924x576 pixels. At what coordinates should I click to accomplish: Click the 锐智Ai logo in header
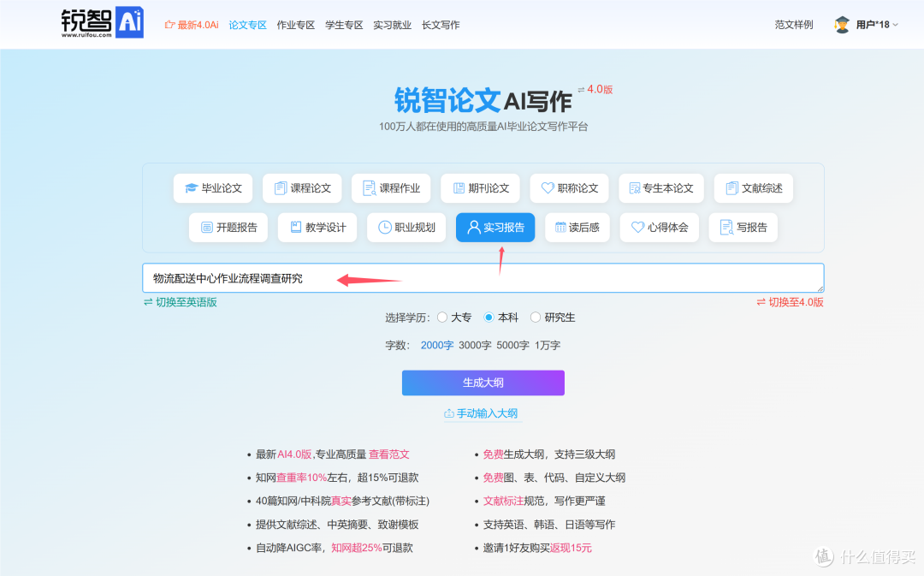click(x=103, y=22)
